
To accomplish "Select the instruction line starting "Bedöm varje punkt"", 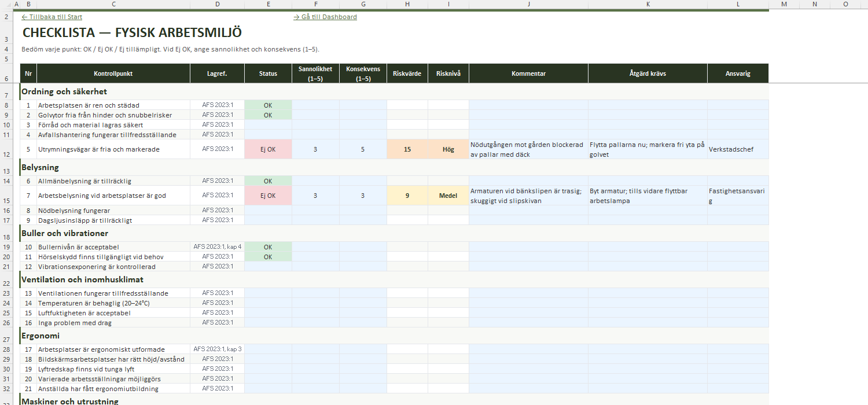I will click(x=170, y=49).
